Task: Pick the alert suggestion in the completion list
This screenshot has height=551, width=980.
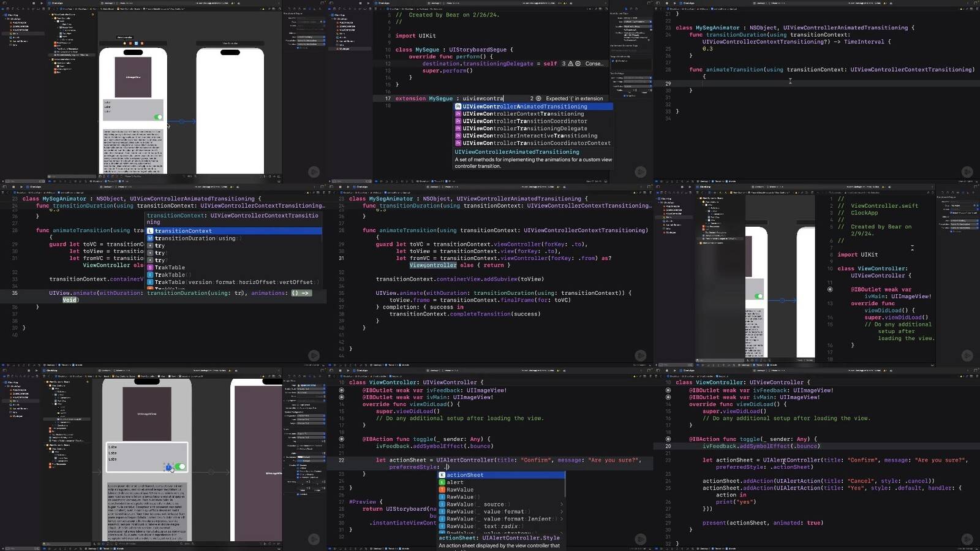Action: pos(455,482)
